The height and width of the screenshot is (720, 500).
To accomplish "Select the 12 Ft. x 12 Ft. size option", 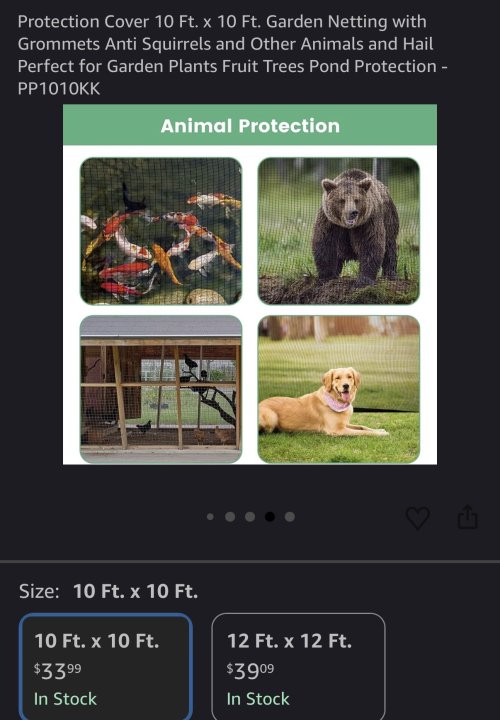I will pyautogui.click(x=298, y=667).
